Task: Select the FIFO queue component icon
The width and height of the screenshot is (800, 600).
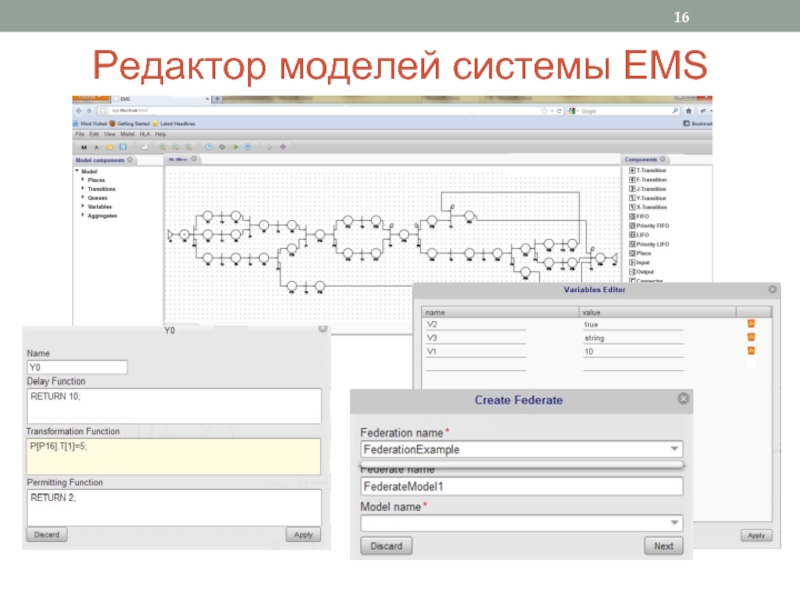Action: (632, 216)
